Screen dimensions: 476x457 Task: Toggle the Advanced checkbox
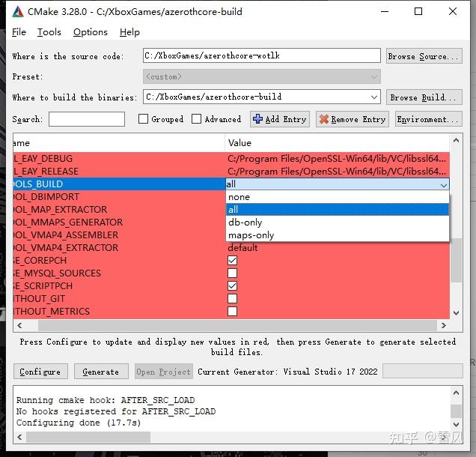click(197, 119)
